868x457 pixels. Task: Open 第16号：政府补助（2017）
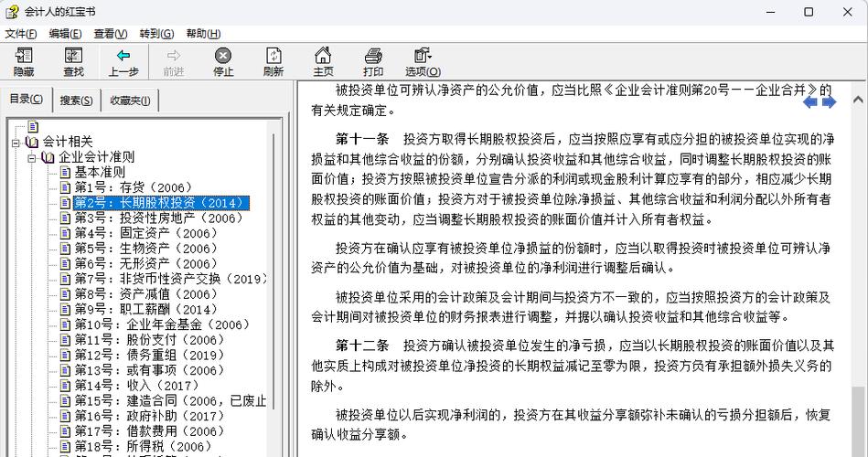click(x=149, y=416)
